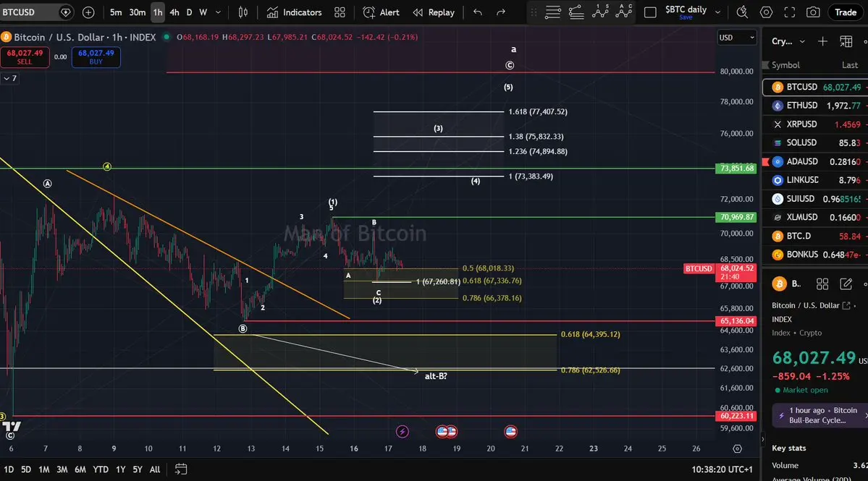Collapse right panel with side arrow
This screenshot has width=868, height=481.
(763, 440)
